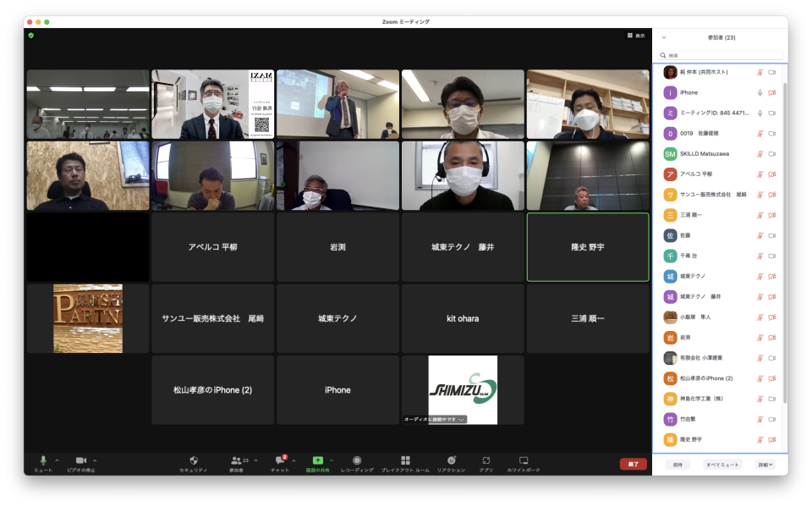
Task: Expand audio options arrow next to Mute
Action: tap(57, 460)
